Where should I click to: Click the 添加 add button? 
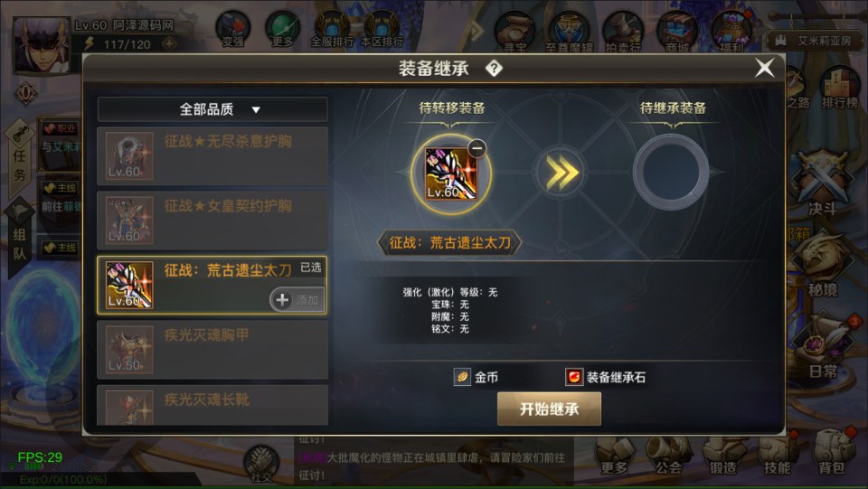click(297, 300)
